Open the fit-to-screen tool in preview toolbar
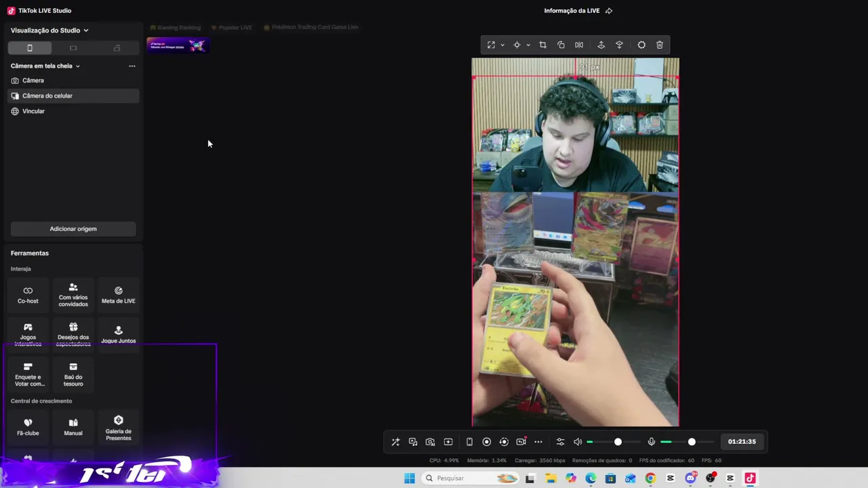The height and width of the screenshot is (488, 868). pos(491,45)
